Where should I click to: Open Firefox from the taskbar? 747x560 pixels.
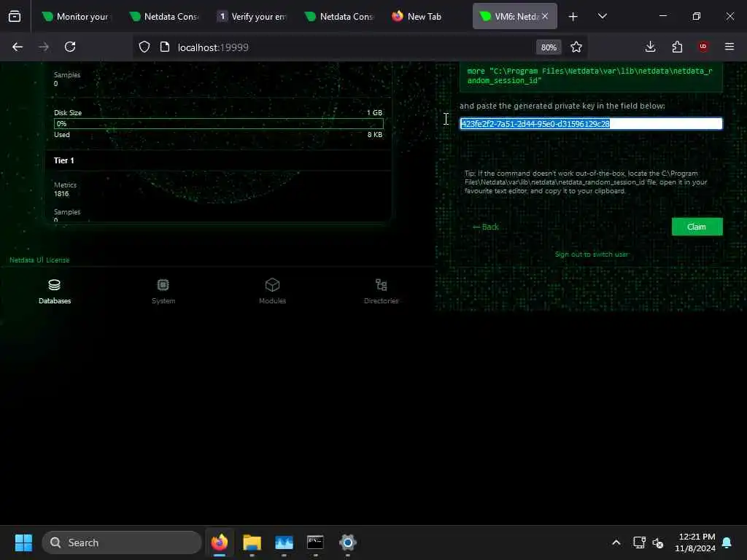pyautogui.click(x=220, y=542)
